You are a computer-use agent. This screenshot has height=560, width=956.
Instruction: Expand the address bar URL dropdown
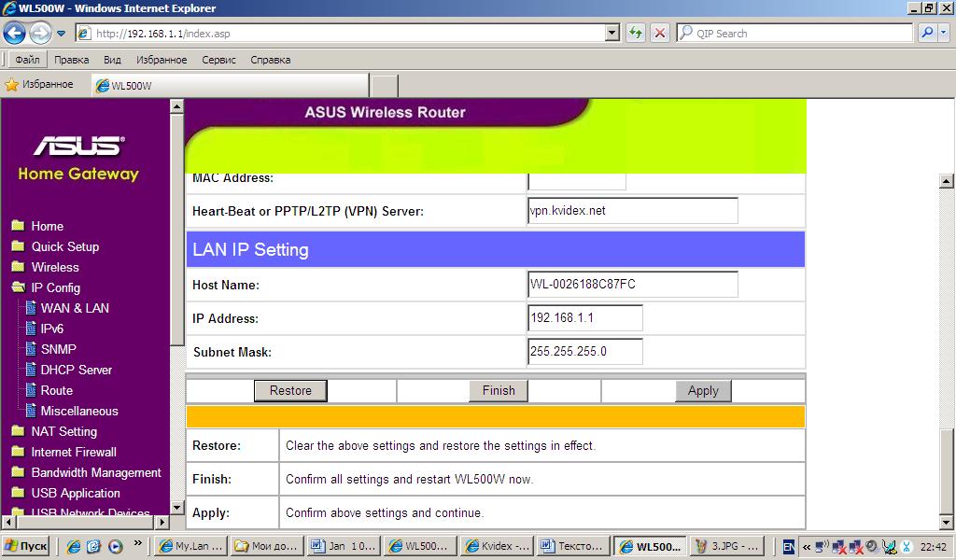(x=612, y=33)
